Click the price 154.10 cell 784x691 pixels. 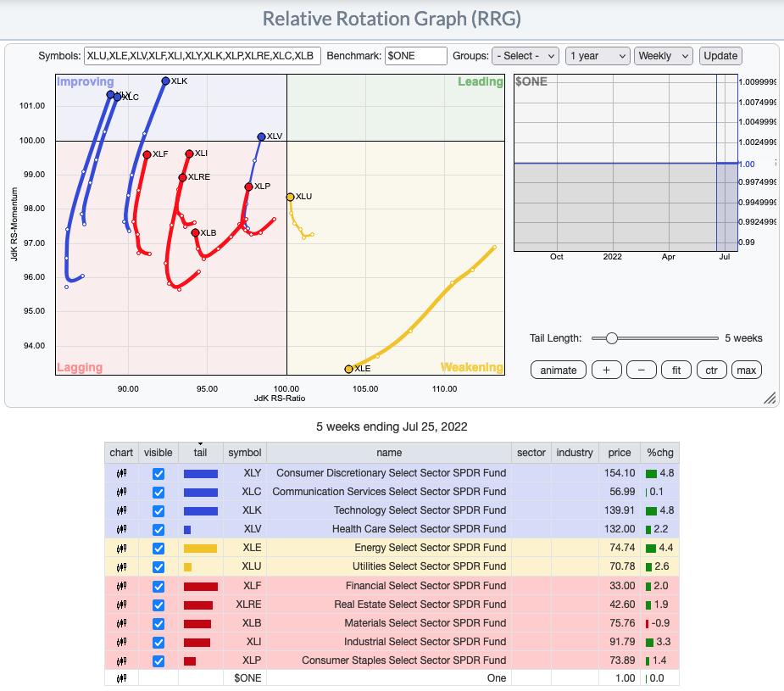[620, 473]
